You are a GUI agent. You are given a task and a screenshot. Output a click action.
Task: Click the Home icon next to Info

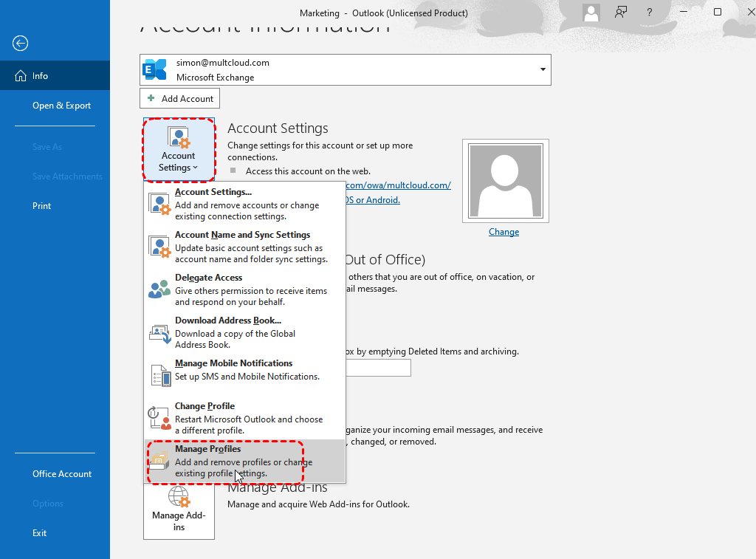coord(20,76)
